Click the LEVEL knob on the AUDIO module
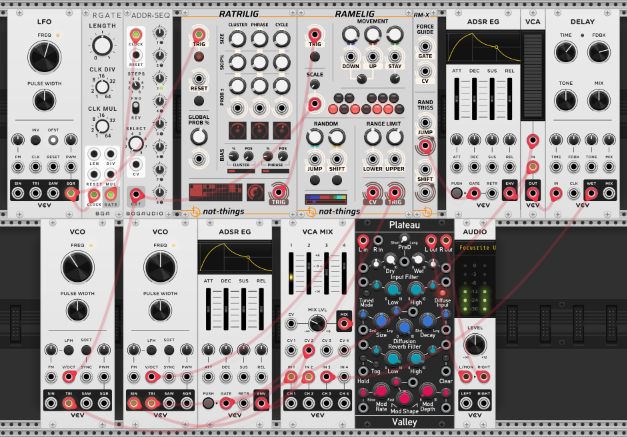Image resolution: width=627 pixels, height=437 pixels. pyautogui.click(x=475, y=345)
